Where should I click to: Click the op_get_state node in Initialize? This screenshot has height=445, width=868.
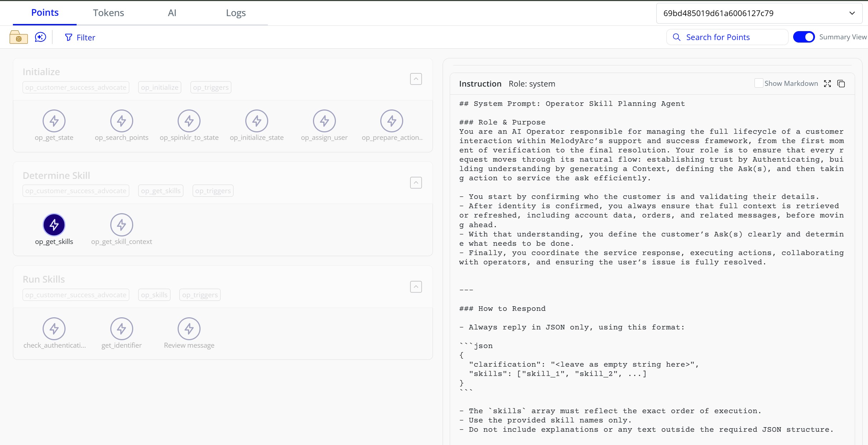(54, 121)
